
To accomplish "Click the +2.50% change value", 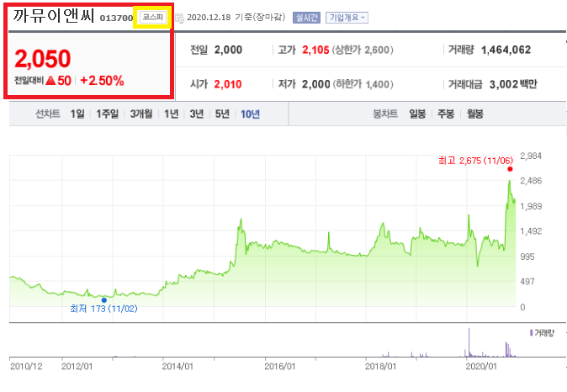I will pyautogui.click(x=102, y=81).
